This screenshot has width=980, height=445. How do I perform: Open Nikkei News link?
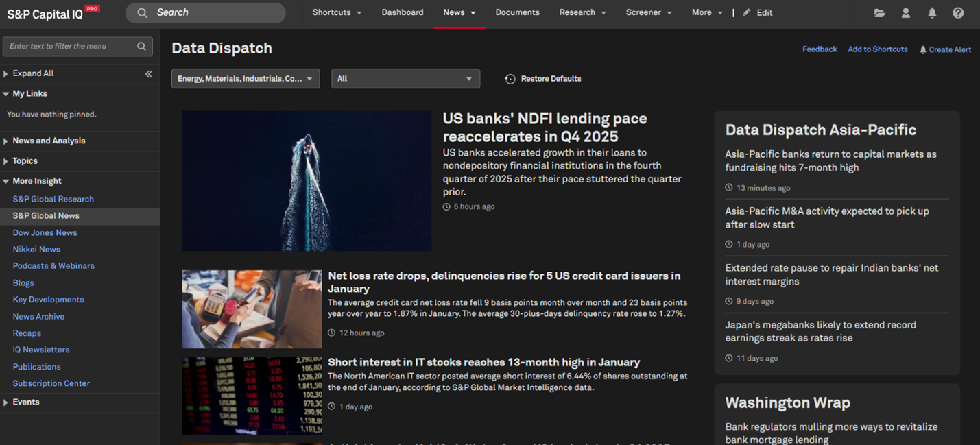click(36, 250)
